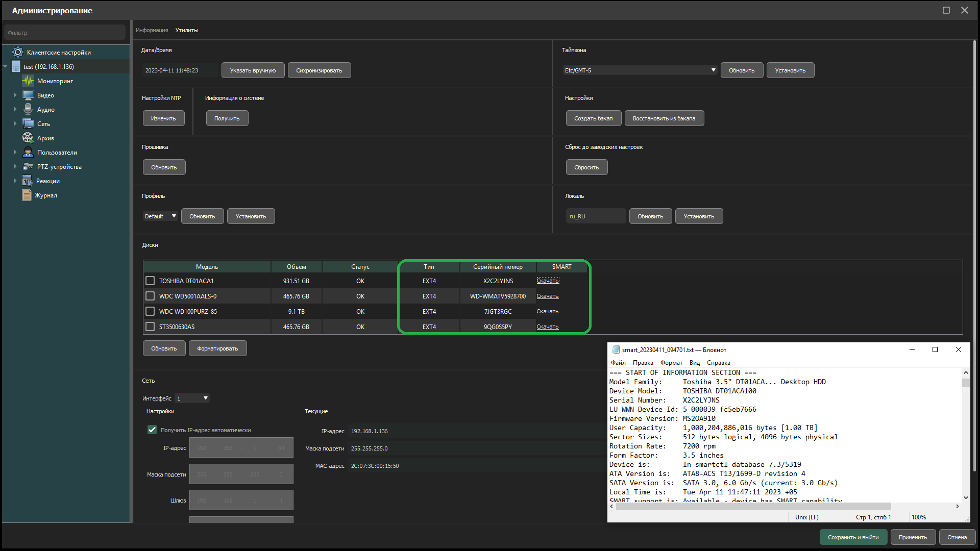
Task: Click the Archive film reel icon
Action: 28,138
